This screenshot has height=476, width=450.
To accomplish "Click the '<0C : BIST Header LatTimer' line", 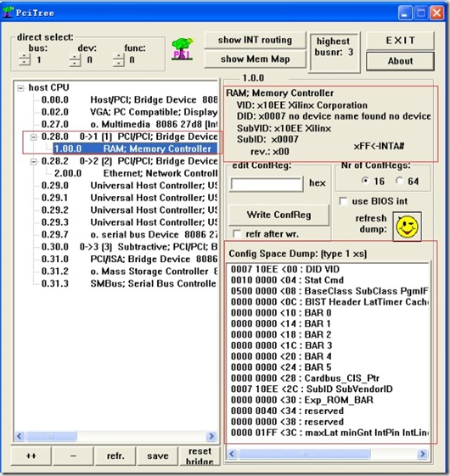I will (x=329, y=302).
